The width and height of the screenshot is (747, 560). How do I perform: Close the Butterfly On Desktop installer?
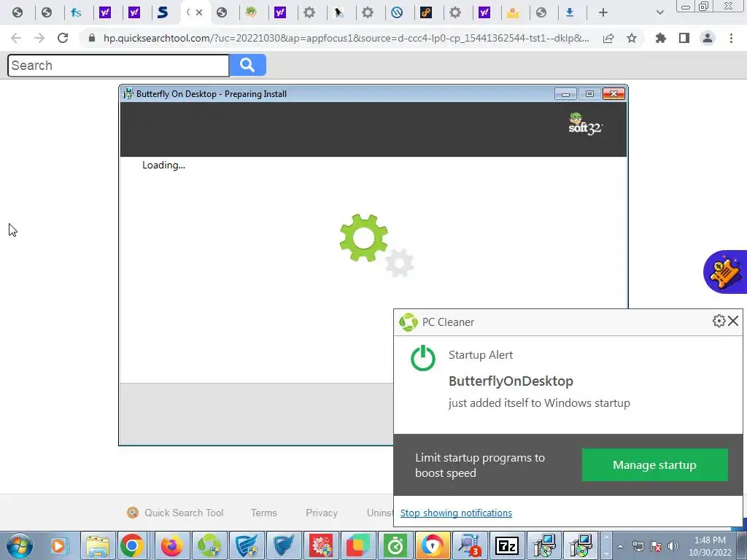[614, 94]
